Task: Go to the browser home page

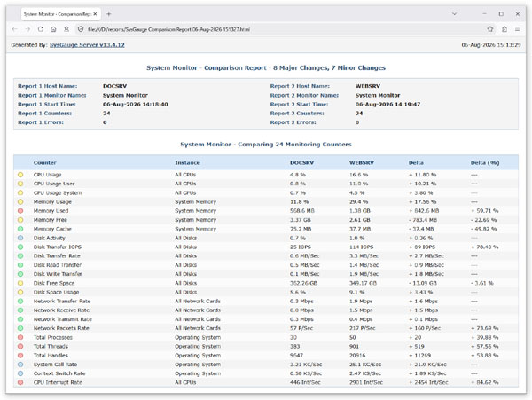Action: (x=53, y=29)
